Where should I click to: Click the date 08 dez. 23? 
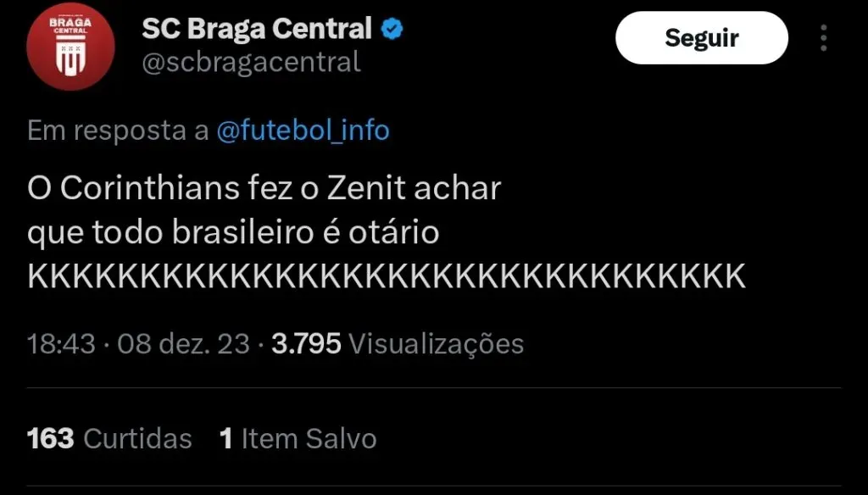pos(184,343)
